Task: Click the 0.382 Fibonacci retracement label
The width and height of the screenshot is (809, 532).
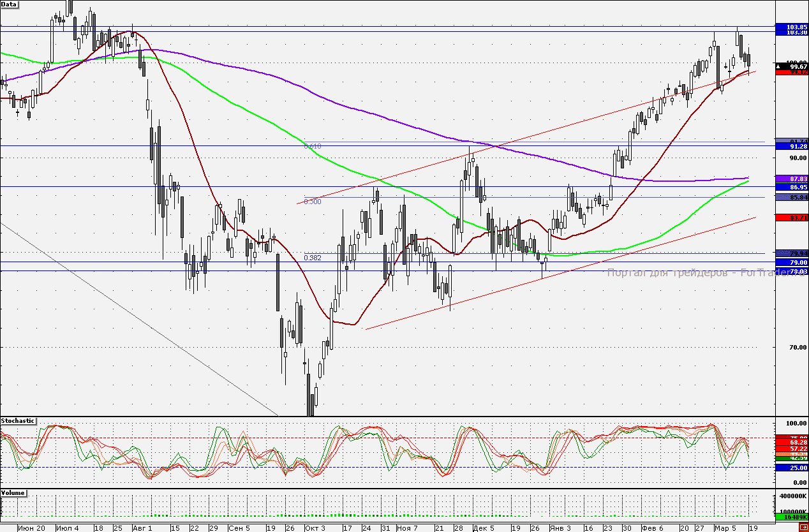Action: coord(313,258)
